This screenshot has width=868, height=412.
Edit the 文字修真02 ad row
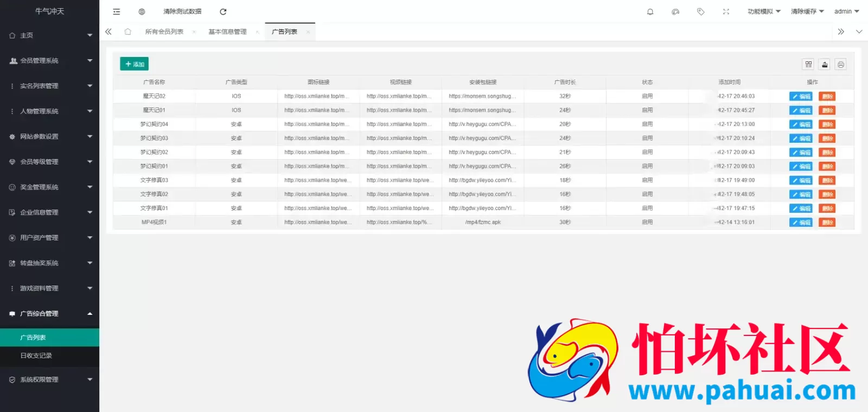[801, 194]
